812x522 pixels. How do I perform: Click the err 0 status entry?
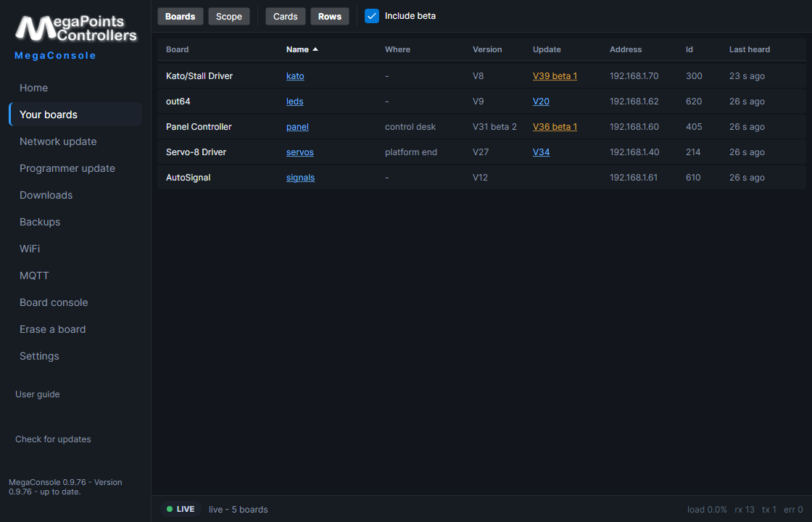[x=793, y=510]
